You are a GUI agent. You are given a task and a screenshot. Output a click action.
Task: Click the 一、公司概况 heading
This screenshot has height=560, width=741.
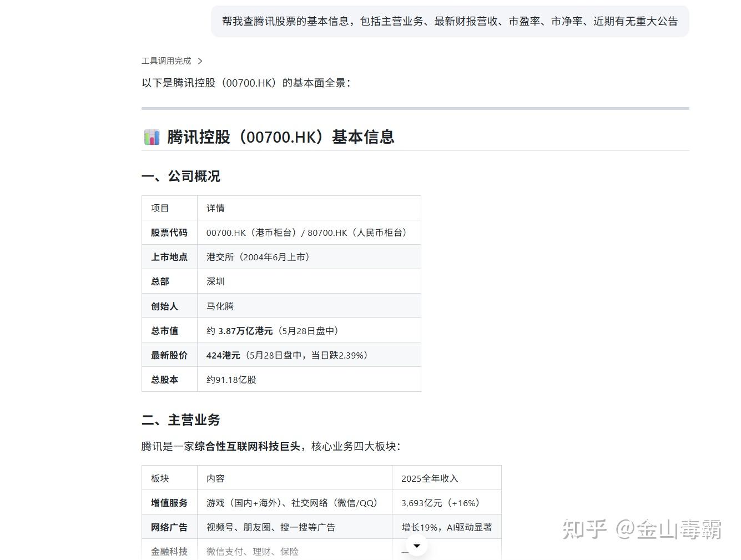tap(181, 176)
